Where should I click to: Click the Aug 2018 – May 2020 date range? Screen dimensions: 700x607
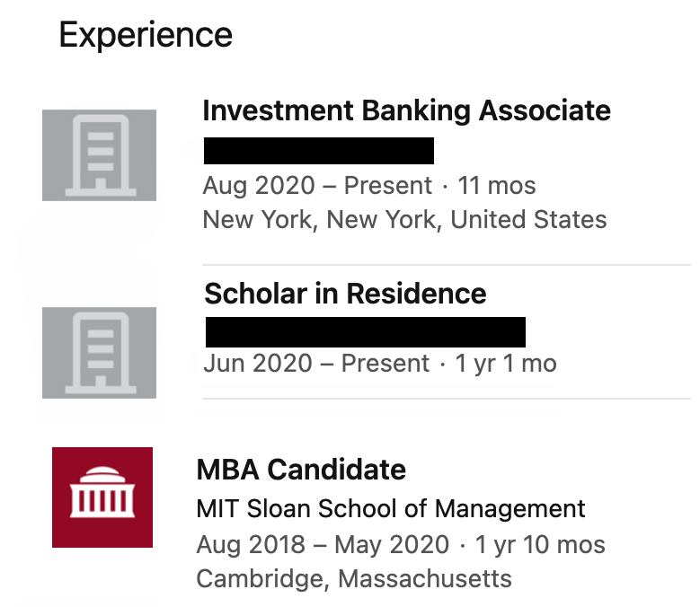click(323, 544)
